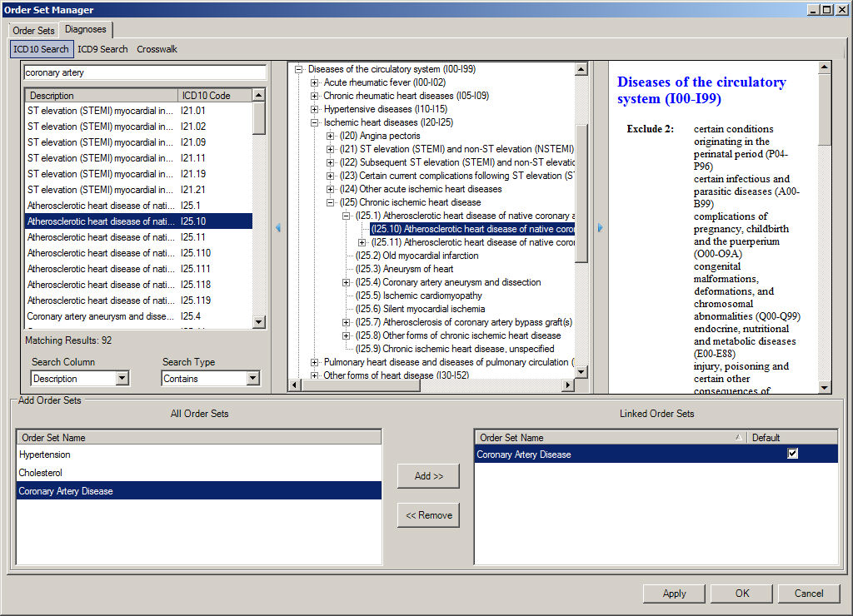Open the ICD9 Search tab
The image size is (853, 616).
click(102, 49)
